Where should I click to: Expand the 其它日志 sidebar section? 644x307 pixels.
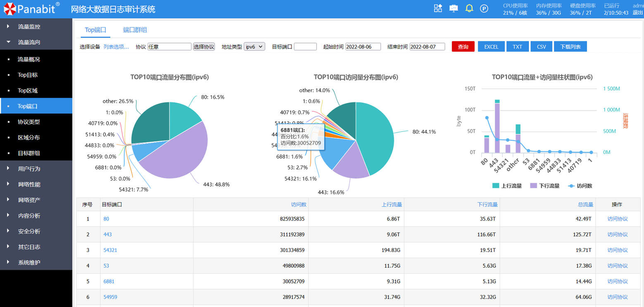36,247
